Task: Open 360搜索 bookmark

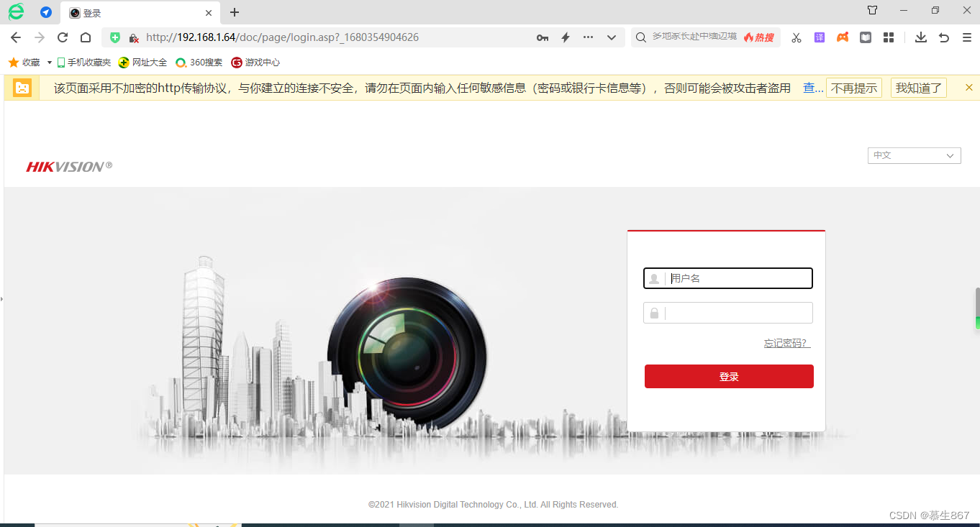Action: pyautogui.click(x=199, y=63)
